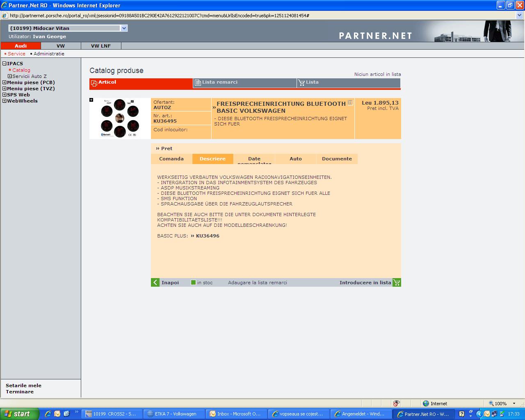The image size is (525, 420).
Task: Click the Bluetooth kit product thumbnail
Action: coord(120,119)
